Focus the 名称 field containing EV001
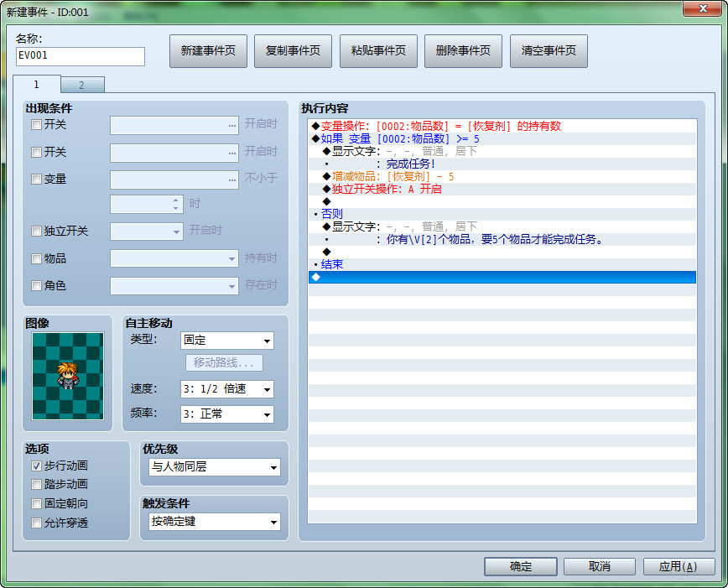Image resolution: width=728 pixels, height=588 pixels. pos(81,56)
